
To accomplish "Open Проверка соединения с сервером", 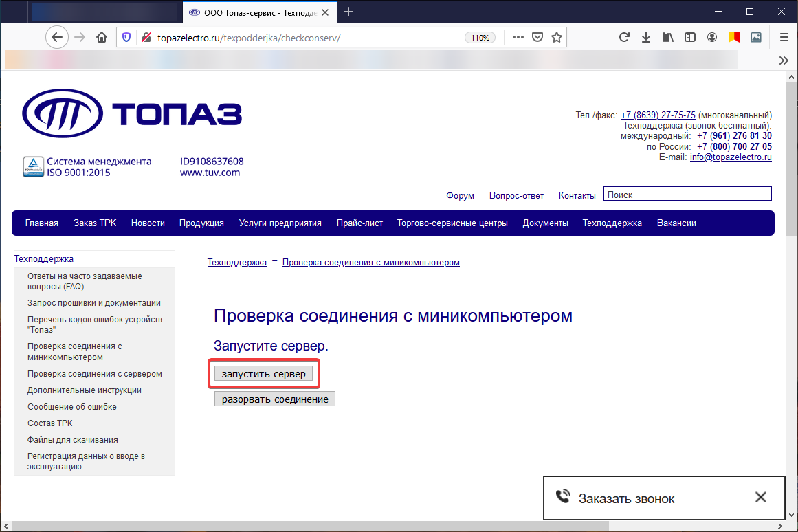I will coord(95,374).
